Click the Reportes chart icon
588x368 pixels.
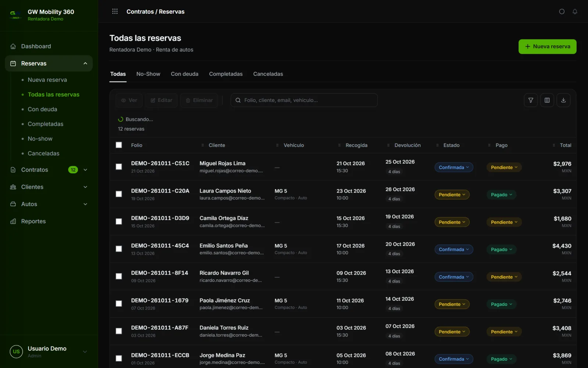(13, 221)
